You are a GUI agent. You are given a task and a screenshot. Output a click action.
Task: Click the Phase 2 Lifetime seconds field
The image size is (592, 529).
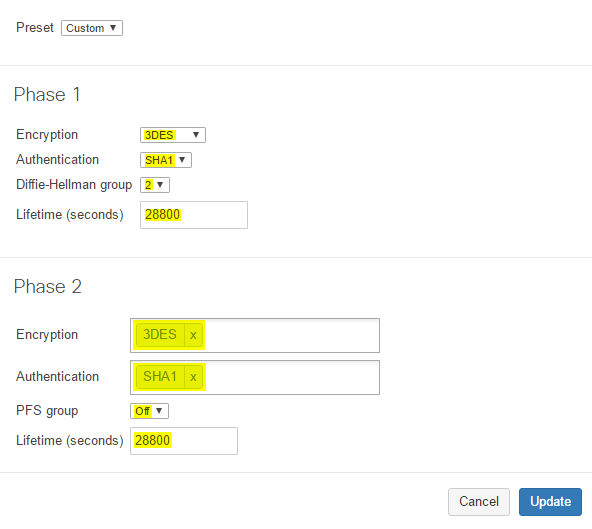[x=184, y=441]
